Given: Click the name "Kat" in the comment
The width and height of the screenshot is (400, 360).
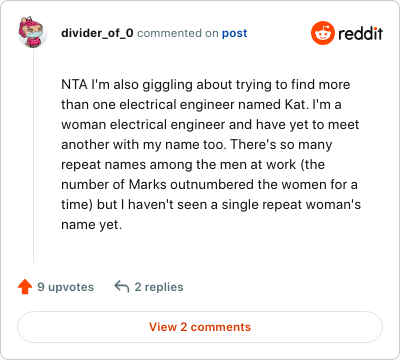Looking at the screenshot, I should click(295, 105).
